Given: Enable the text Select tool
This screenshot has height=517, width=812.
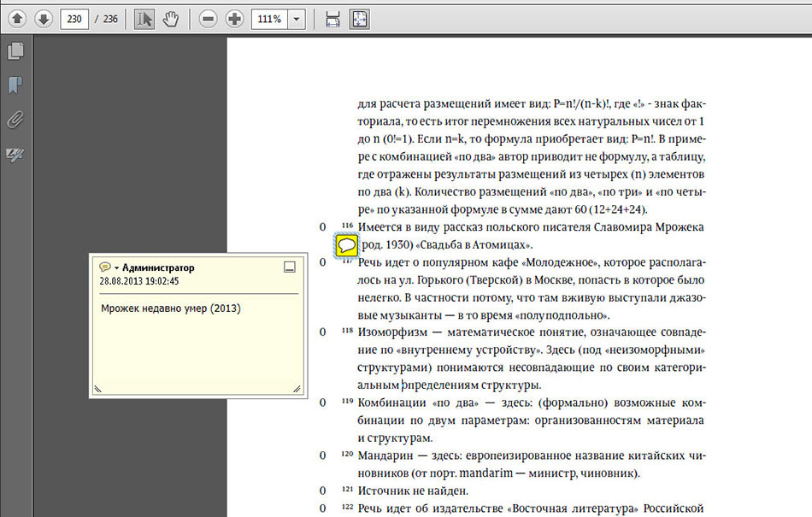Looking at the screenshot, I should point(144,18).
